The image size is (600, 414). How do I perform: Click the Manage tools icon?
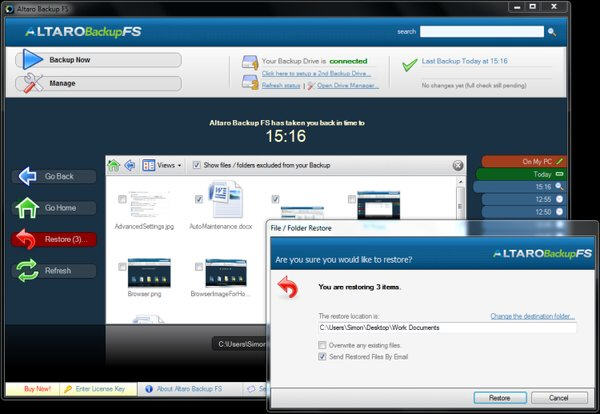point(33,83)
